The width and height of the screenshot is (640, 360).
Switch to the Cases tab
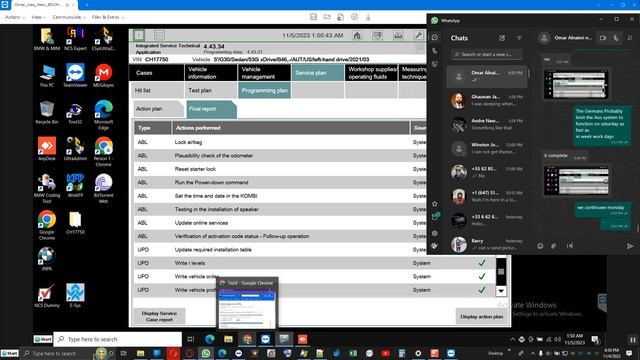(x=156, y=73)
